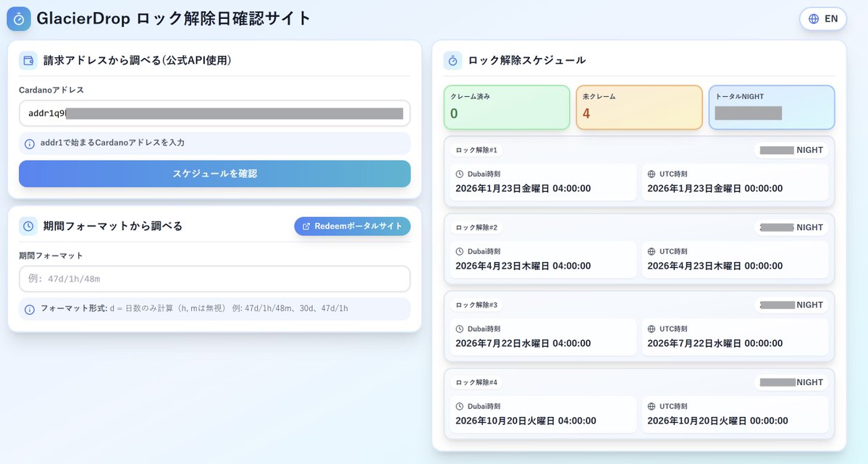The height and width of the screenshot is (464, 868).
Task: Click Dubai time 2026年10月20日火曜日 04:00:00
Action: click(526, 421)
